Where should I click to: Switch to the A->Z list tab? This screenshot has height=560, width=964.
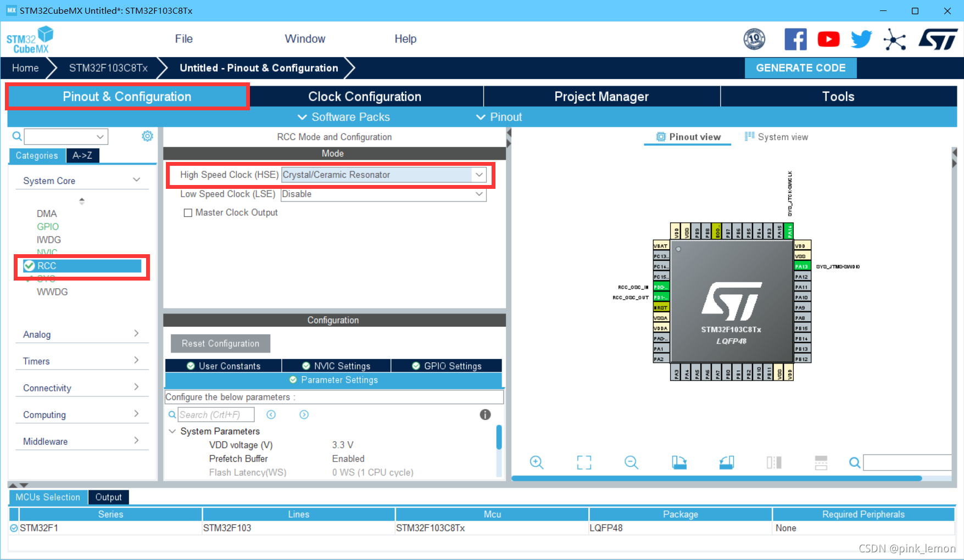[x=82, y=155]
